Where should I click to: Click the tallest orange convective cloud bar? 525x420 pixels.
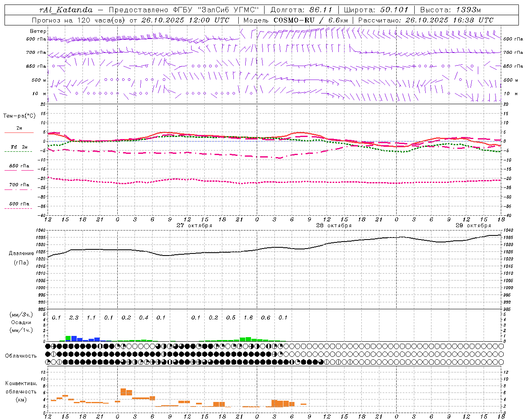pyautogui.click(x=123, y=392)
